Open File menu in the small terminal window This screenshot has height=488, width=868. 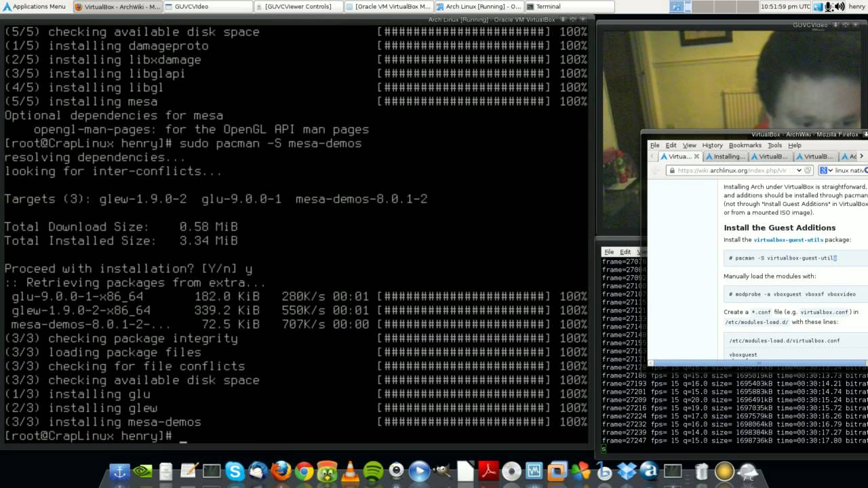pyautogui.click(x=609, y=251)
